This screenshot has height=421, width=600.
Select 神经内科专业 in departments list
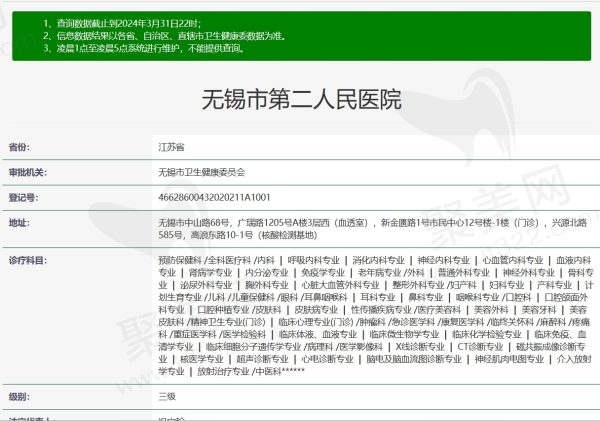tap(443, 261)
